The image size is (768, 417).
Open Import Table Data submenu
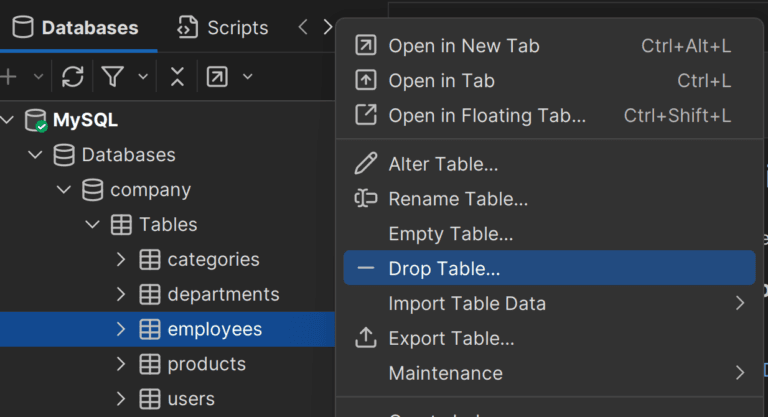[x=549, y=303]
